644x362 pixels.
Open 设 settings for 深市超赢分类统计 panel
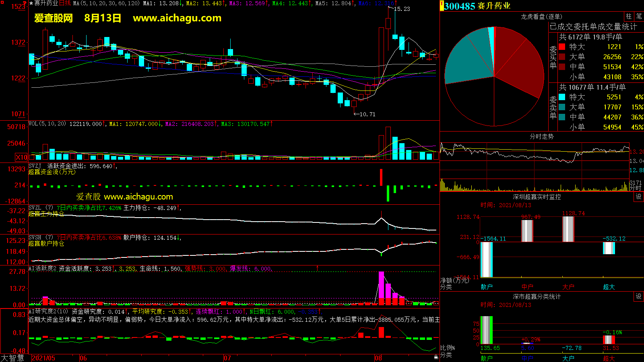[639, 296]
